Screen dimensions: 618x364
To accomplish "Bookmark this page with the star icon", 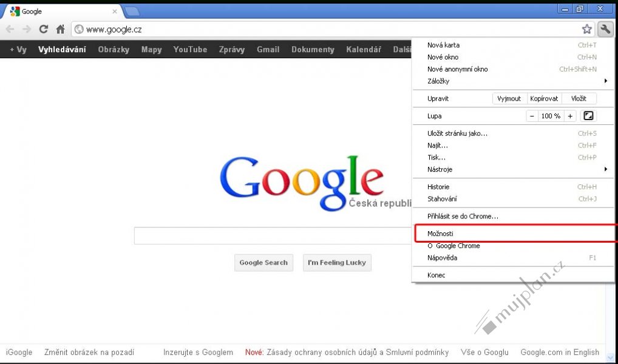I will tap(587, 29).
